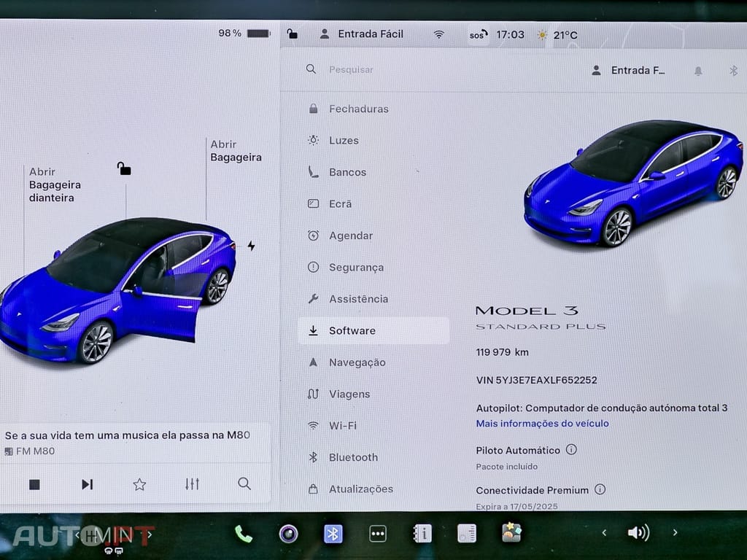
Task: Open Mais informações do veículo link
Action: [542, 424]
